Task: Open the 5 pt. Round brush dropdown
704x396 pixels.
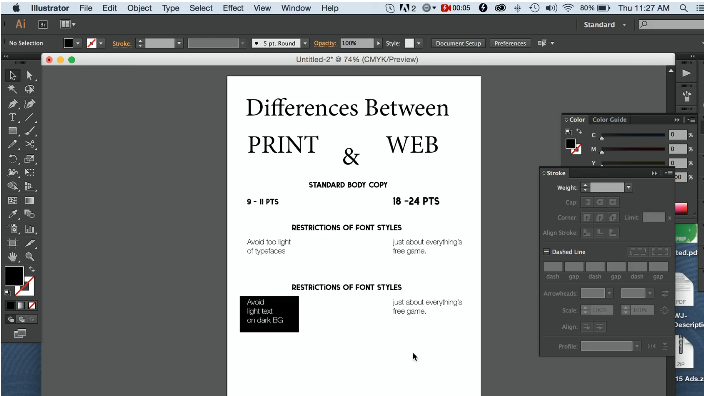Action: (305, 44)
